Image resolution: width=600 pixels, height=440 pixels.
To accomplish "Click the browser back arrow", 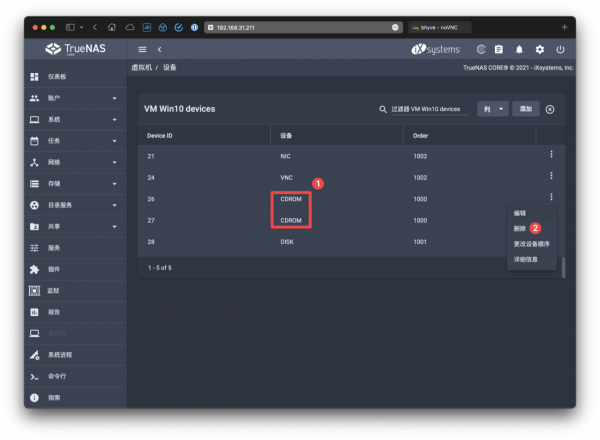I will [95, 27].
